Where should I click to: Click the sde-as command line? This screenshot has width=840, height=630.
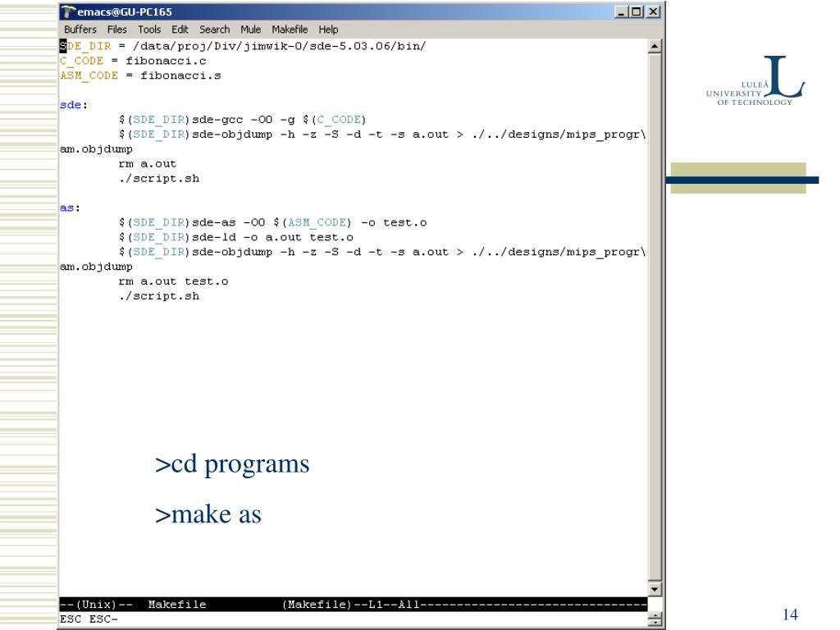point(272,222)
